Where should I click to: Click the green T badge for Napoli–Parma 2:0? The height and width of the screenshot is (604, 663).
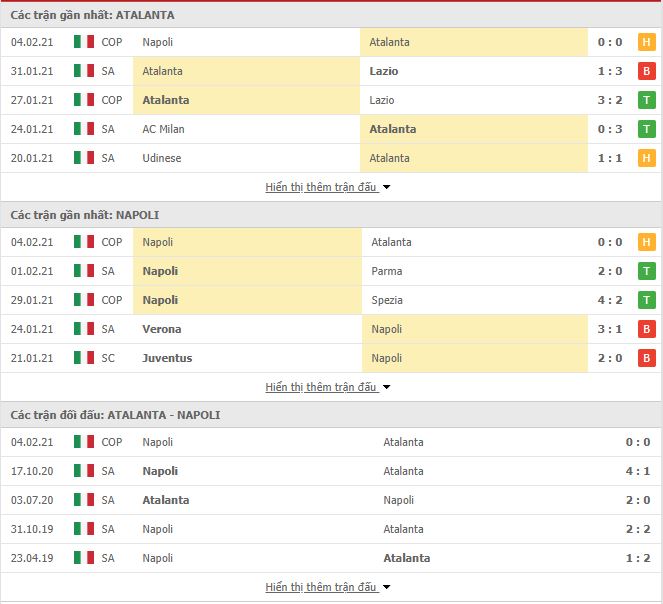coord(646,271)
